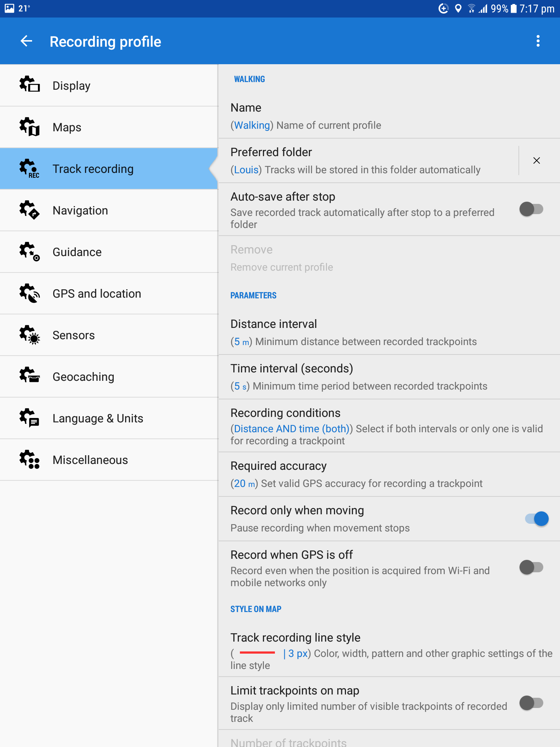Edit the profile Name field
The width and height of the screenshot is (560, 747).
click(x=389, y=116)
